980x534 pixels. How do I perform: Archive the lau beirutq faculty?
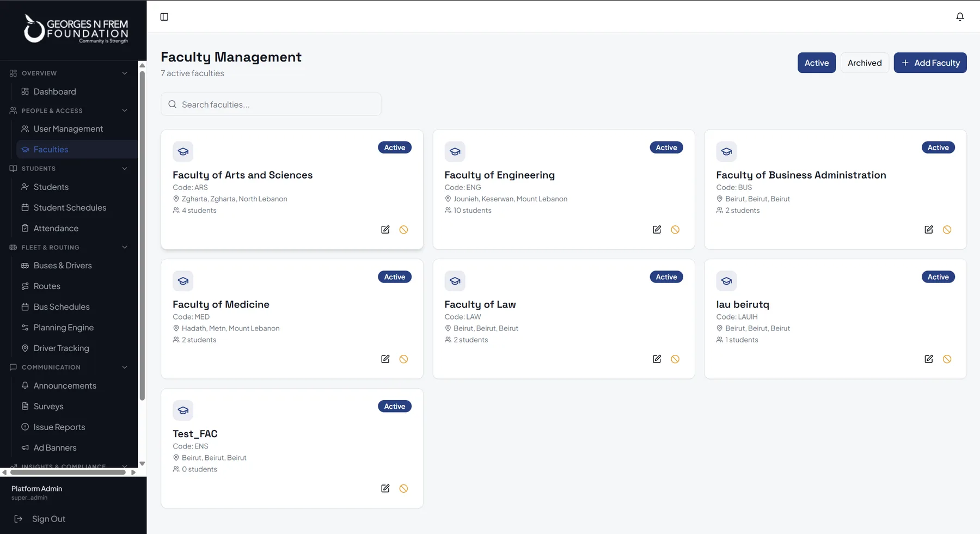tap(947, 359)
